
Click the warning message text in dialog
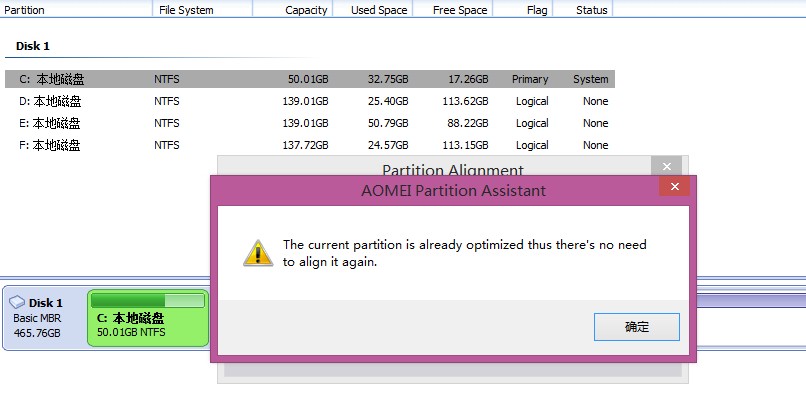(465, 253)
